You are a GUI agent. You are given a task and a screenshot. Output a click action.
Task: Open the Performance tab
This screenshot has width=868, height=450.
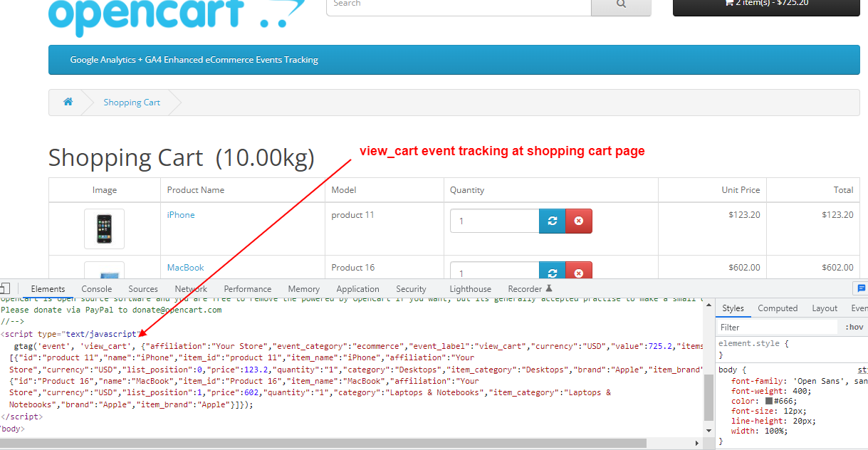pyautogui.click(x=248, y=289)
